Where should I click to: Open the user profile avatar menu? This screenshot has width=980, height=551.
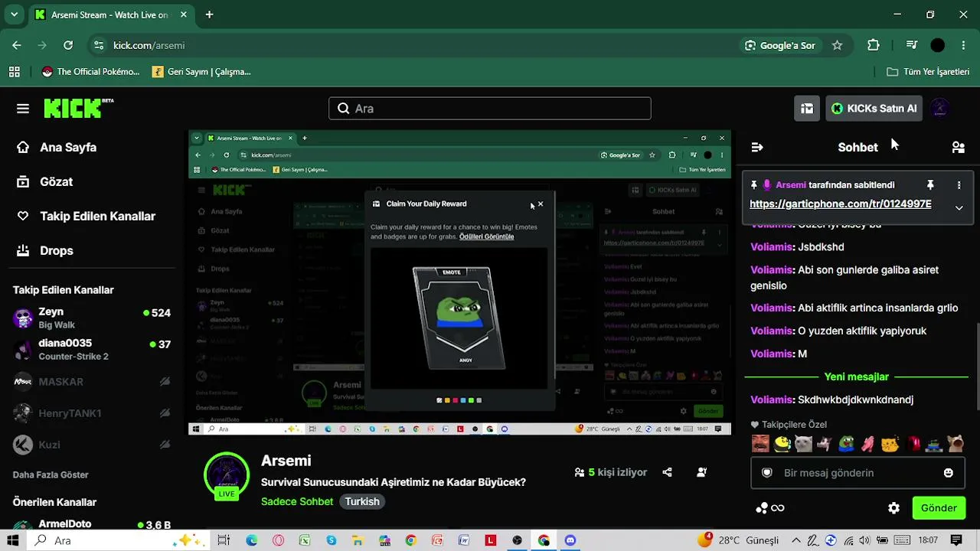coord(940,109)
